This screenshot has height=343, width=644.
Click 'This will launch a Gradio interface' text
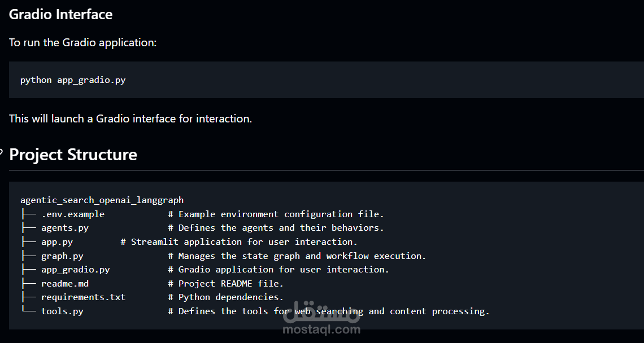130,118
